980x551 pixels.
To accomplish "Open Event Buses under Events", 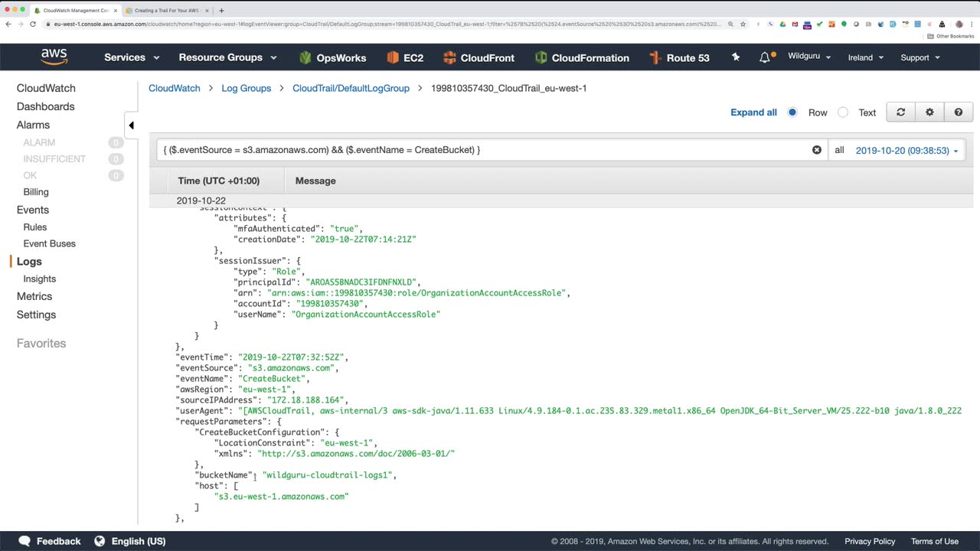I will click(49, 244).
